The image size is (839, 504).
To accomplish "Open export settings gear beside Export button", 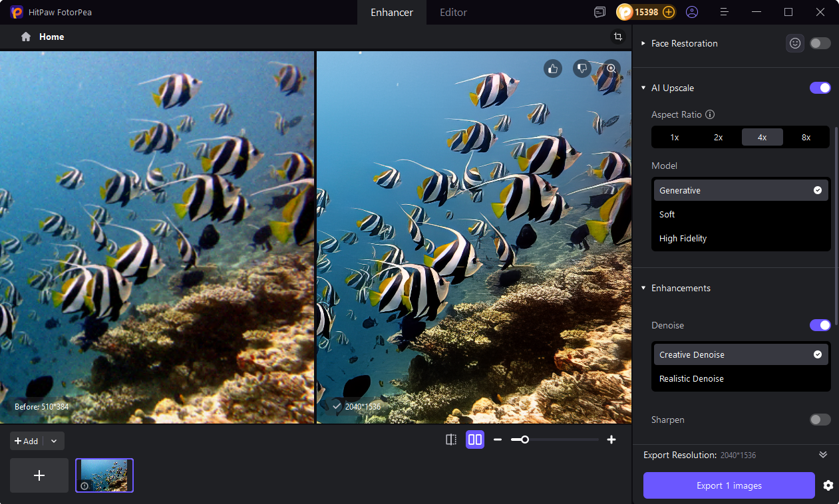I will pyautogui.click(x=828, y=485).
